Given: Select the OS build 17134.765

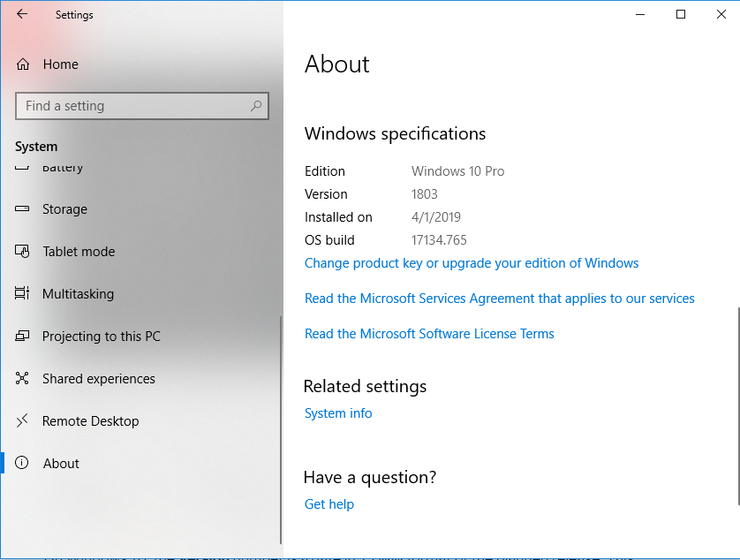Looking at the screenshot, I should (439, 240).
